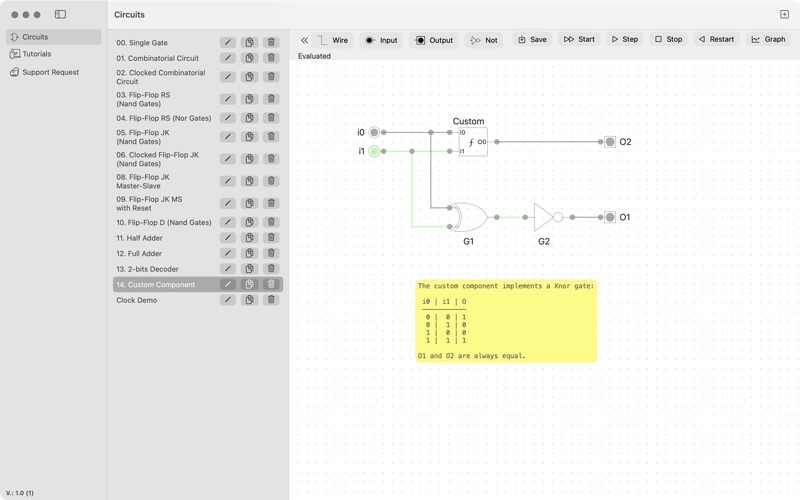Delete the 11. Half Adder circuit
This screenshot has height=500, width=800.
(271, 238)
